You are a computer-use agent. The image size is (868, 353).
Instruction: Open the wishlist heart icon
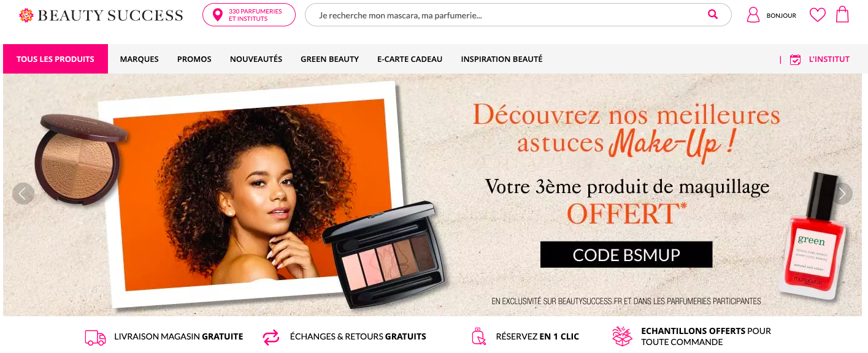point(818,15)
